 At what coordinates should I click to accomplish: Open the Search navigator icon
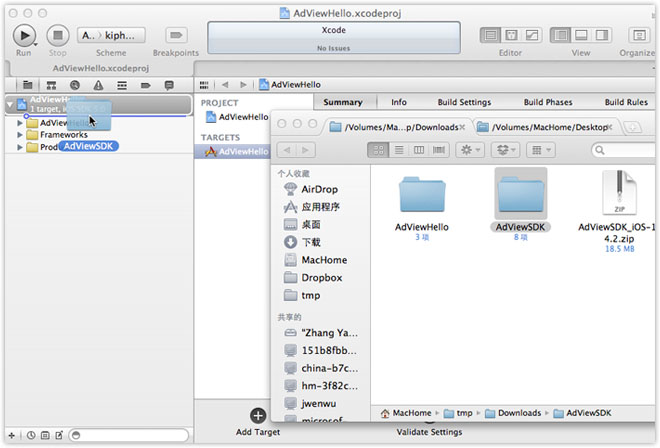(74, 85)
